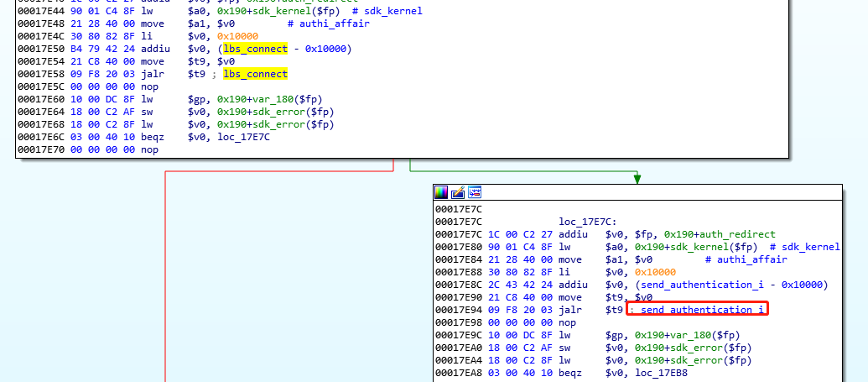
Task: Select the nop at address 00017E70
Action: click(150, 149)
